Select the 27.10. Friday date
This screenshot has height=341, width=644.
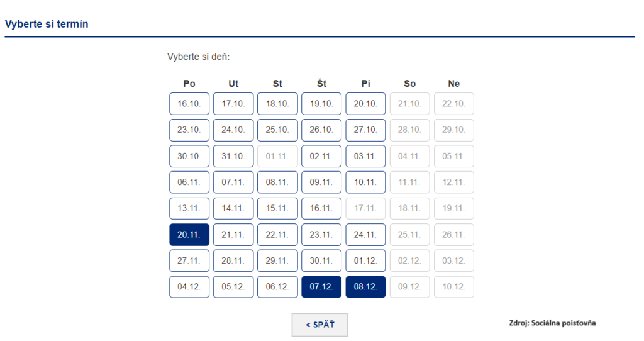coord(365,130)
